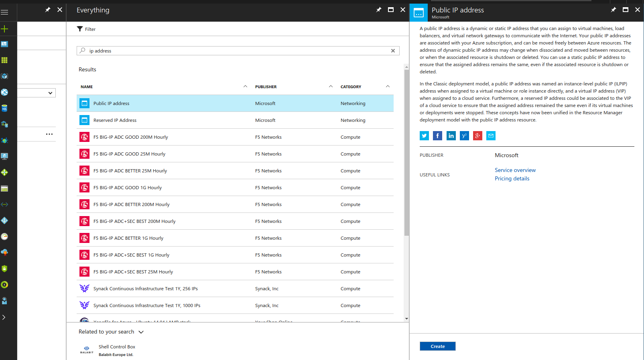
Task: Clear the ip address search text
Action: coord(393,51)
